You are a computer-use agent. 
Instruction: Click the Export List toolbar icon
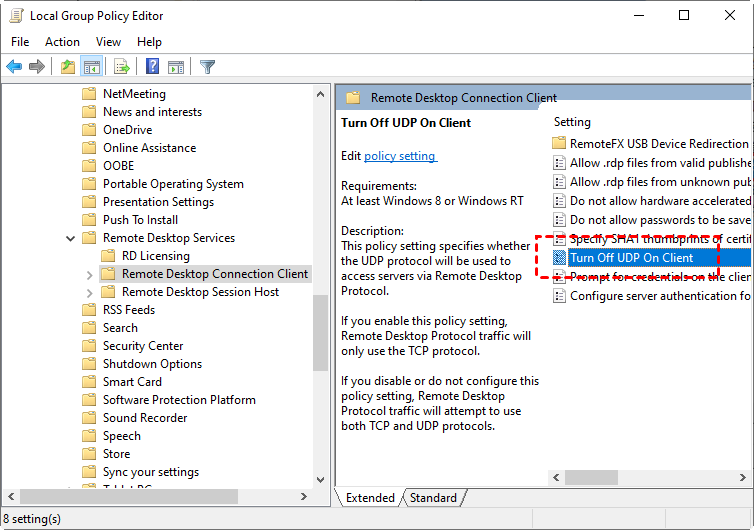click(122, 66)
